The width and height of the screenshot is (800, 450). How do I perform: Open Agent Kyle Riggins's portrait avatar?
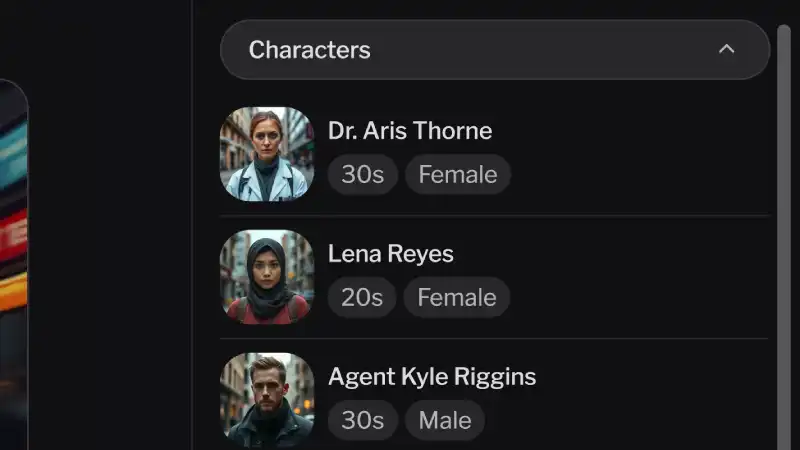266,399
